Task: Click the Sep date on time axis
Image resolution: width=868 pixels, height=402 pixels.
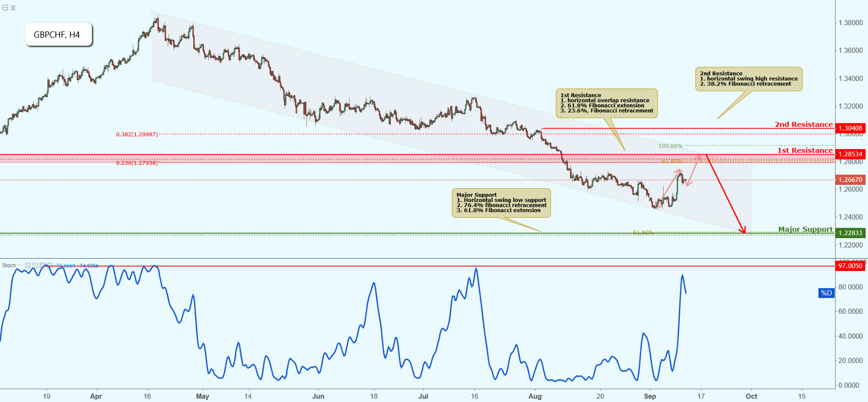Action: [x=650, y=396]
